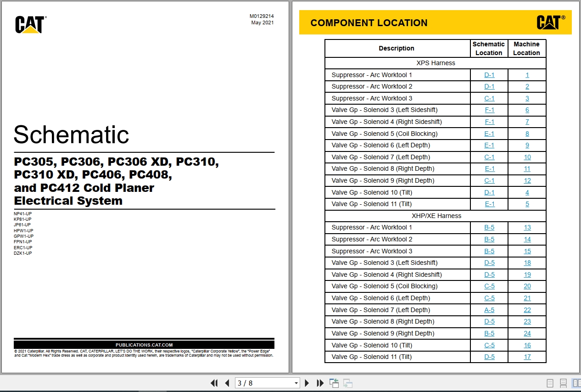
Task: Open link D-5 for XHP/XE Solenoid 4 Right Sideshift
Action: point(489,274)
